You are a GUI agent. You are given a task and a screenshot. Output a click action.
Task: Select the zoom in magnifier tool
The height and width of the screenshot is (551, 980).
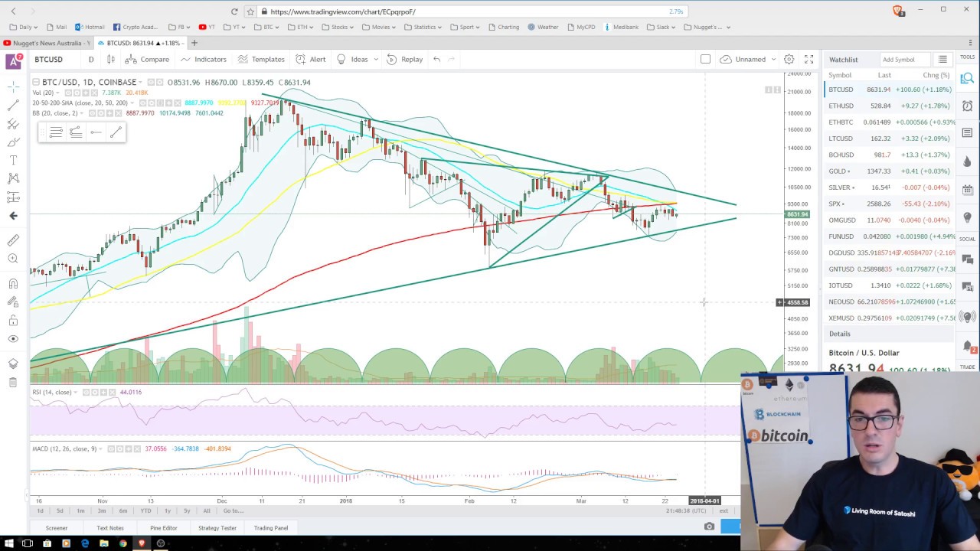click(x=13, y=259)
